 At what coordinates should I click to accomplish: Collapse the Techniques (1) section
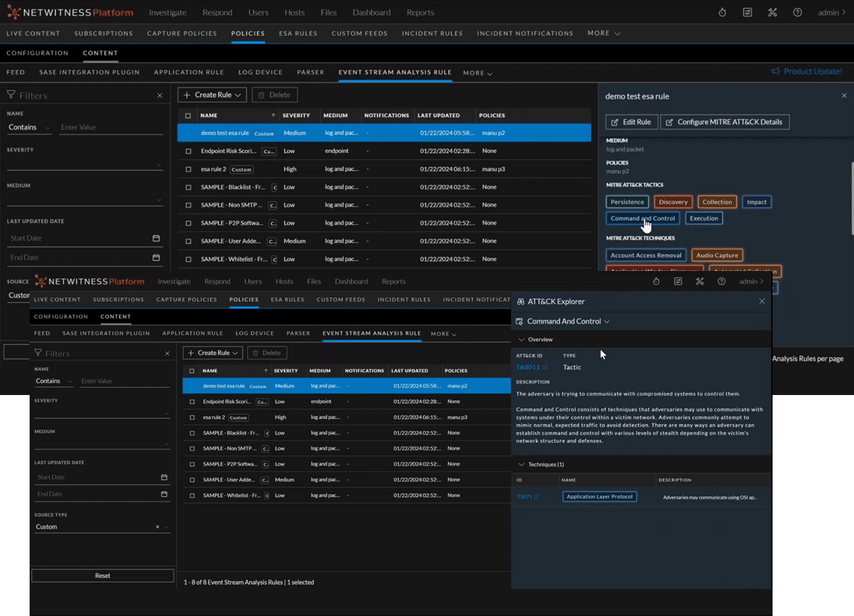pyautogui.click(x=521, y=464)
